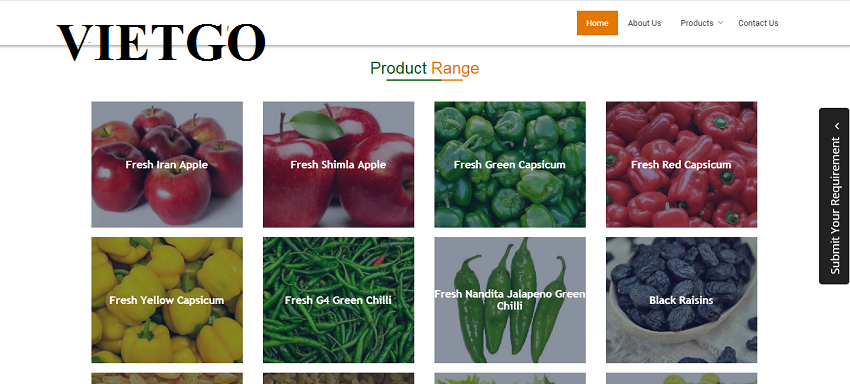Go to the About Us page

click(644, 23)
